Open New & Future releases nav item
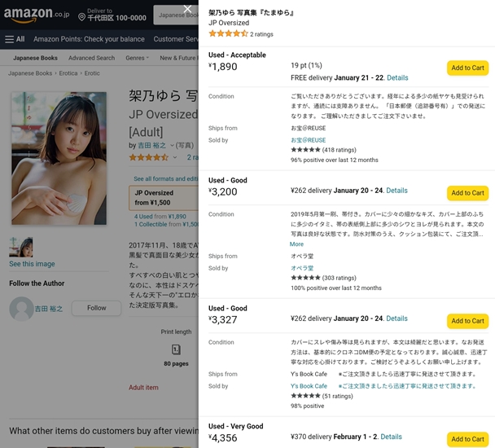 click(x=179, y=58)
